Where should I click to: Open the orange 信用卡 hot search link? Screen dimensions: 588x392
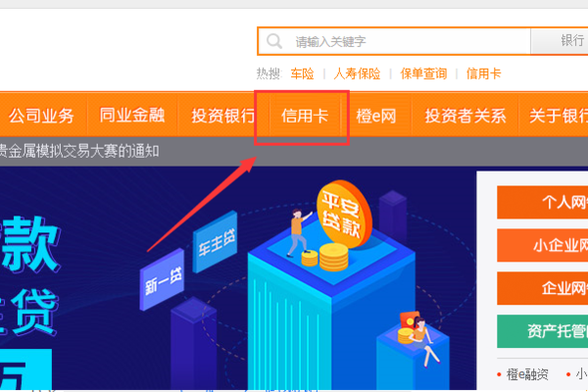coord(483,73)
